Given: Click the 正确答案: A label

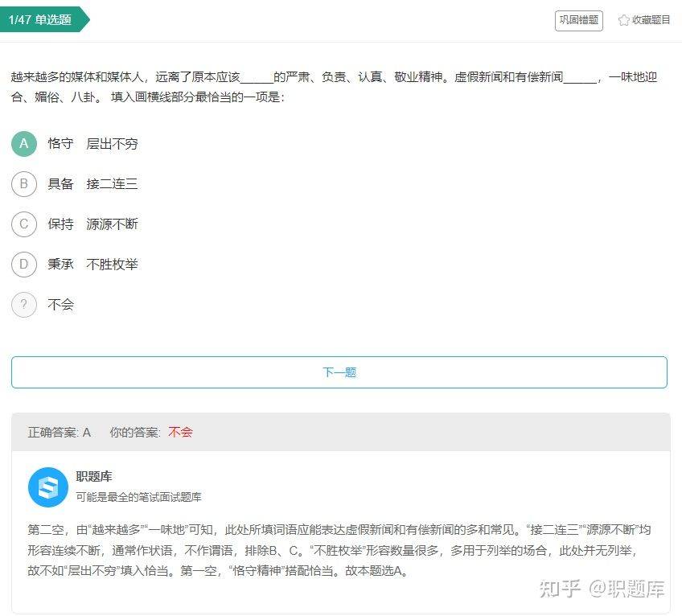Looking at the screenshot, I should pos(61,432).
